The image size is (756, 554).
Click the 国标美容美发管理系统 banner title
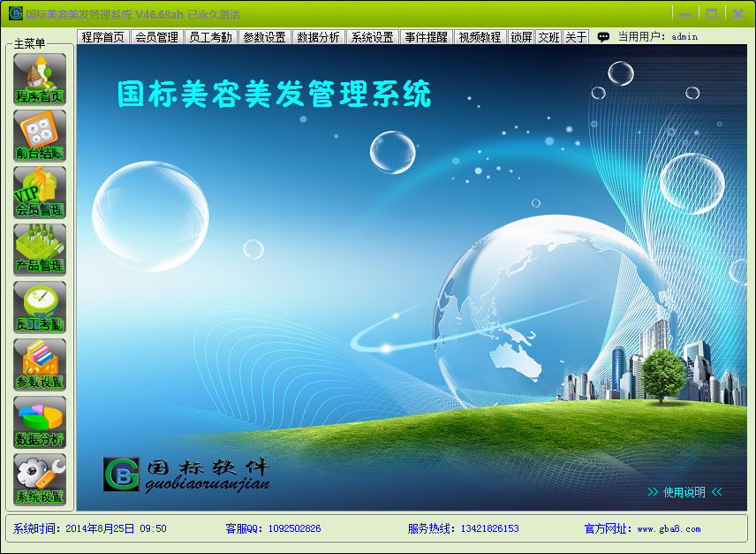tap(274, 94)
